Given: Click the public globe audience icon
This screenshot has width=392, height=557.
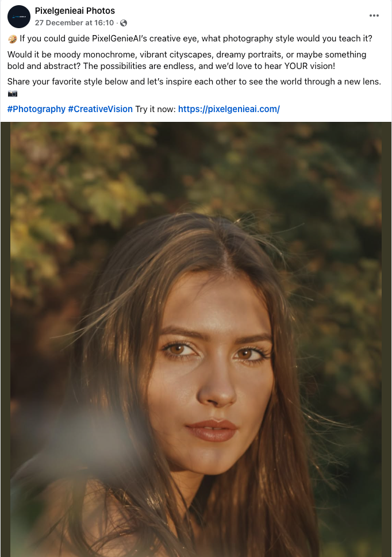Looking at the screenshot, I should pos(124,23).
